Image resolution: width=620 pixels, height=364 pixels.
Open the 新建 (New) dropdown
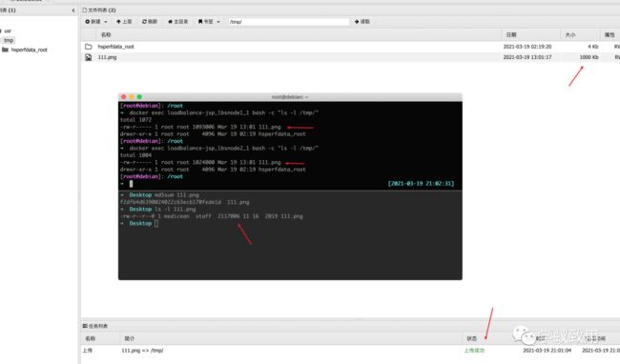(96, 22)
